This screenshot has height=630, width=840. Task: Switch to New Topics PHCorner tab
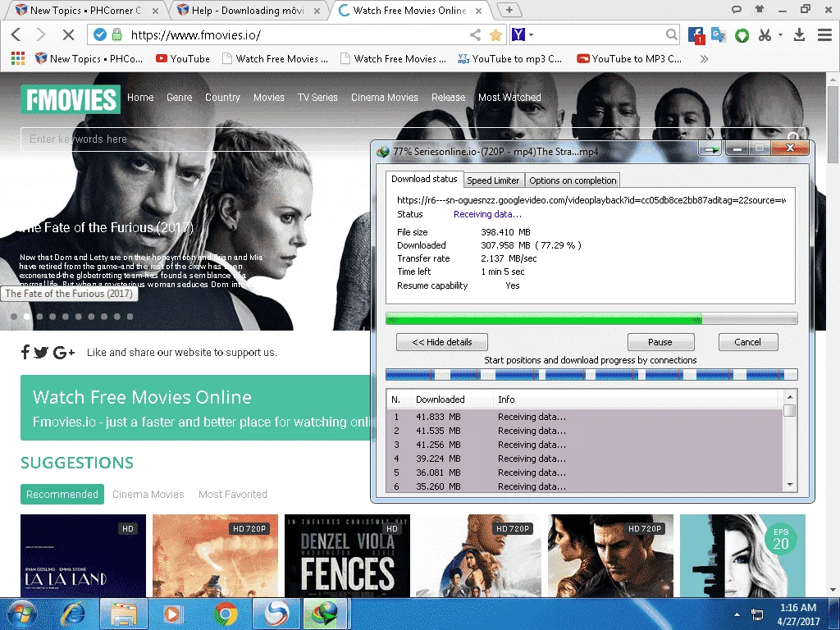pyautogui.click(x=87, y=10)
